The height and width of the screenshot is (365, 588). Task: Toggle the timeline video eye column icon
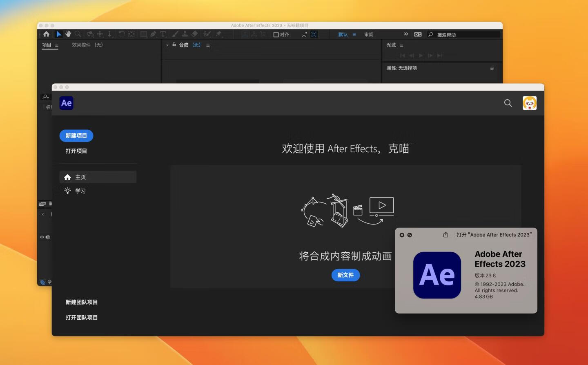pos(42,237)
